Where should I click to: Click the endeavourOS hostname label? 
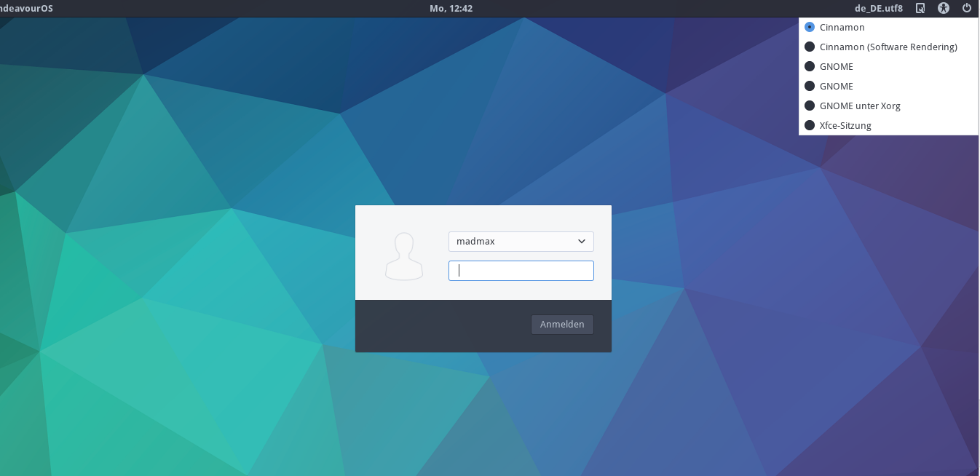pyautogui.click(x=26, y=9)
